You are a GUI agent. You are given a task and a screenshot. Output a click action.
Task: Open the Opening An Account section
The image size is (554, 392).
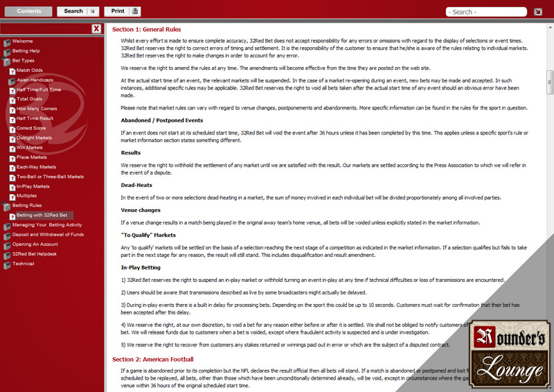pyautogui.click(x=35, y=244)
